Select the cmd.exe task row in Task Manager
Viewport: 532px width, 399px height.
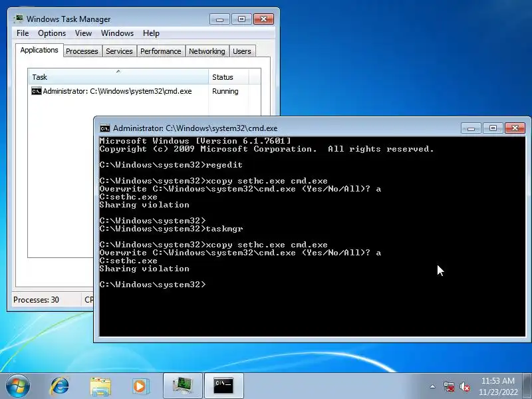click(x=144, y=91)
